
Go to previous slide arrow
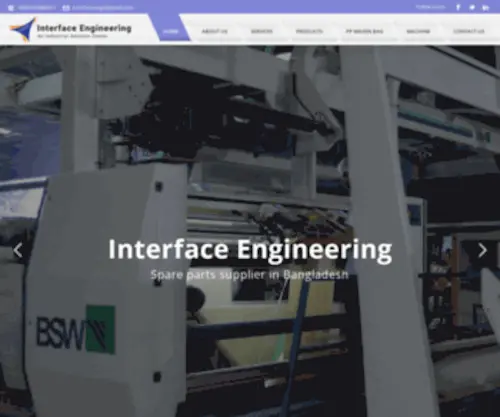click(18, 250)
